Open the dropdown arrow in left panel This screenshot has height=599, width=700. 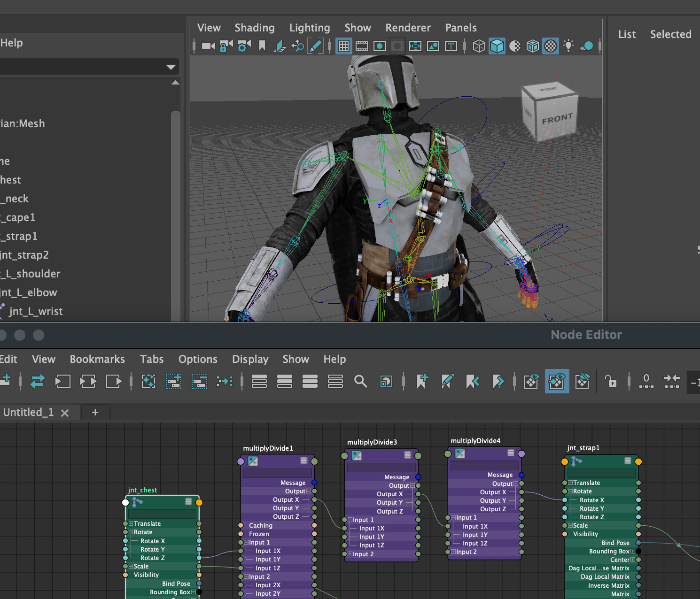coord(171,67)
